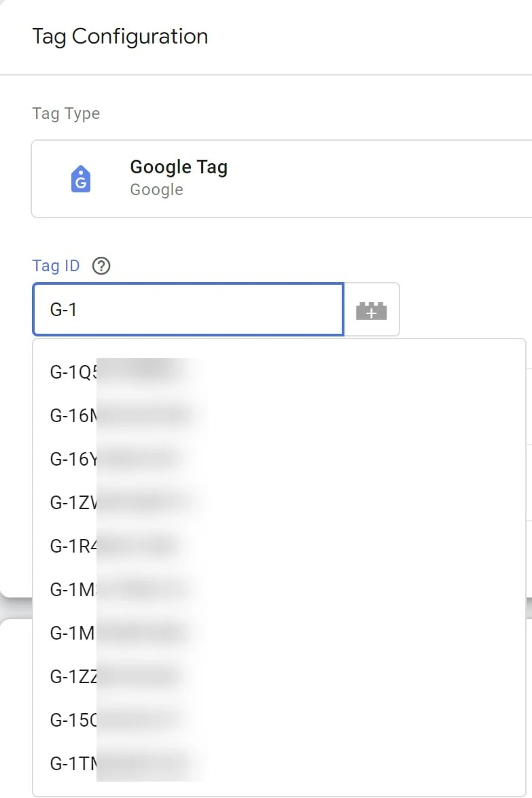This screenshot has width=532, height=798.
Task: Choose the G-16M suggestion from the list
Action: click(x=279, y=416)
